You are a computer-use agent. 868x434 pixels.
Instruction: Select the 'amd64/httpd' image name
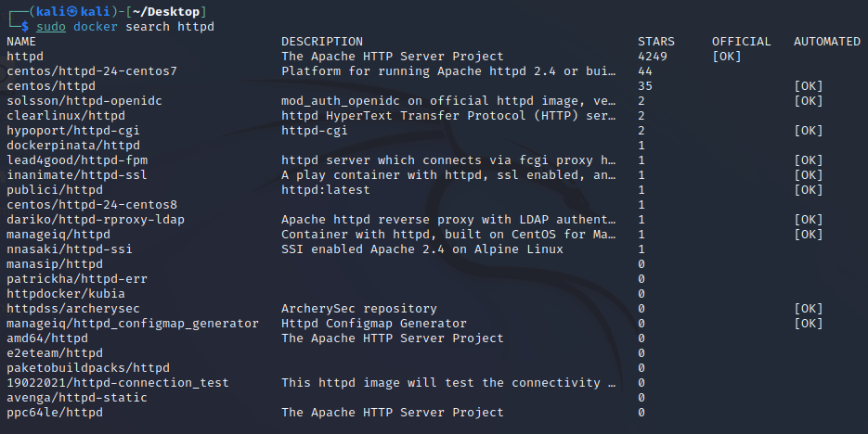point(47,338)
